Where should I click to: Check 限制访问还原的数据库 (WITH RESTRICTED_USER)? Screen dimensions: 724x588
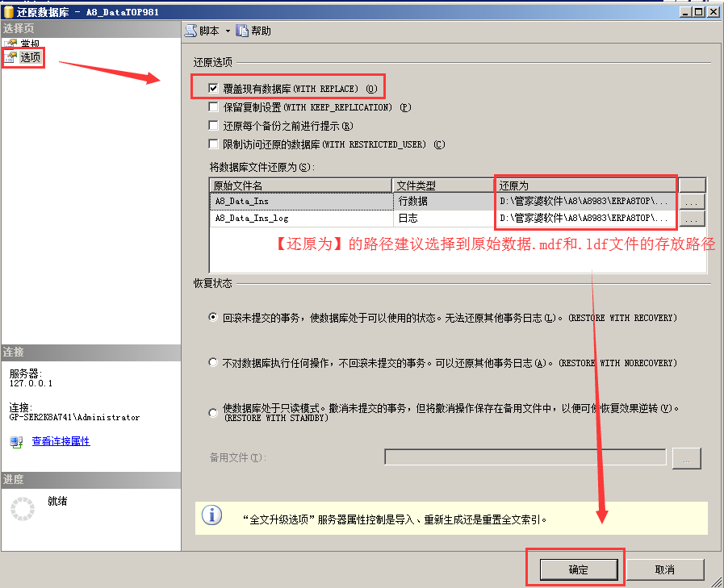coord(214,144)
